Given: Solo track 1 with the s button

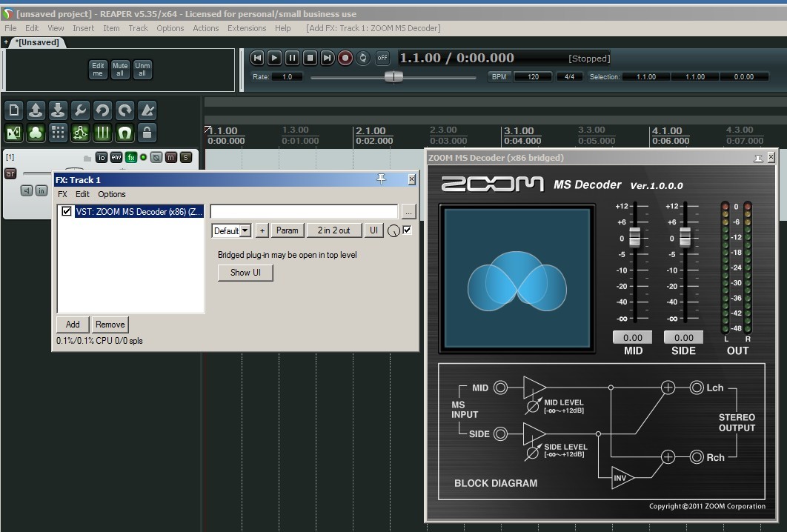Looking at the screenshot, I should (x=186, y=158).
